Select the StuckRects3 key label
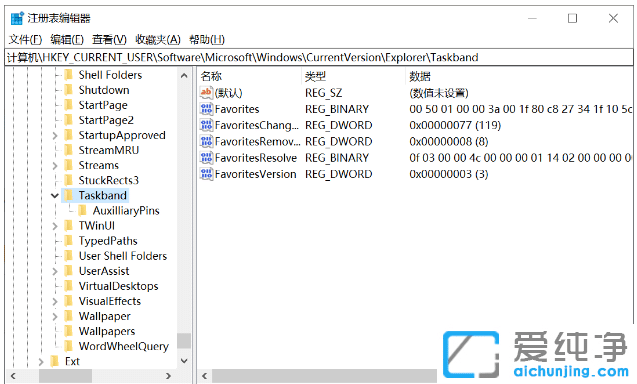 point(108,180)
